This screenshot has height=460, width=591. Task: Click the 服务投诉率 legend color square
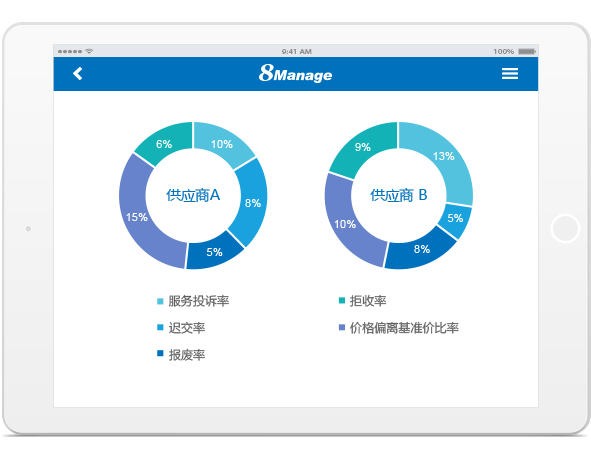160,301
